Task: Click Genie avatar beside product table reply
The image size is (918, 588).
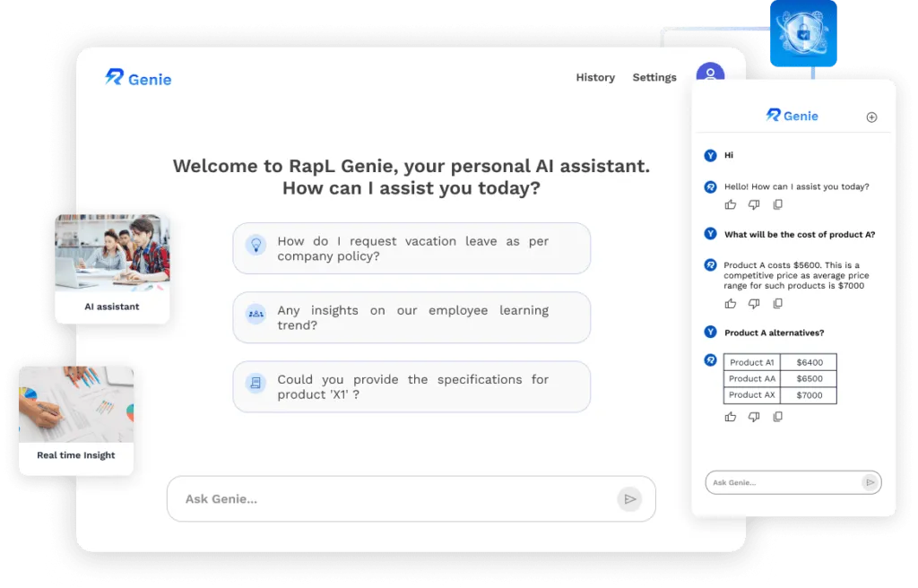Action: click(x=710, y=359)
